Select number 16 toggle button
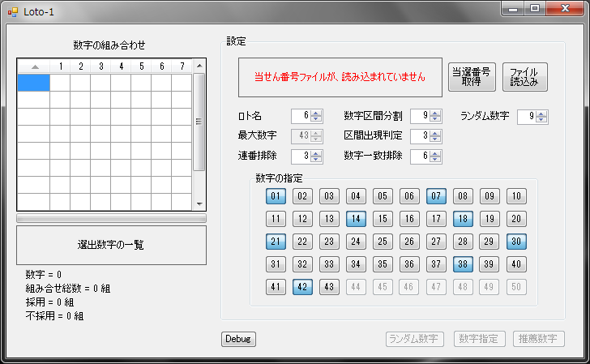Screen dimensions: 590x364 pyautogui.click(x=409, y=219)
